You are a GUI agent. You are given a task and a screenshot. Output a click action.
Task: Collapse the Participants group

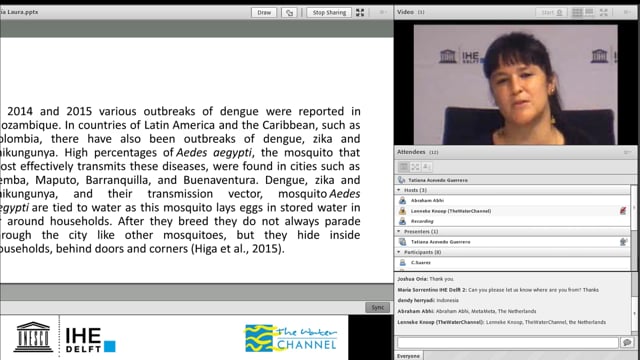coord(399,252)
